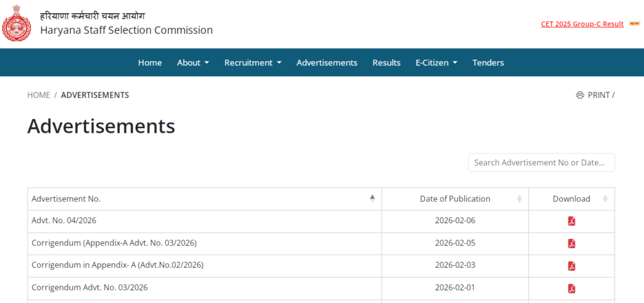Select Tenders in navigation bar
The image size is (644, 303).
pos(488,63)
